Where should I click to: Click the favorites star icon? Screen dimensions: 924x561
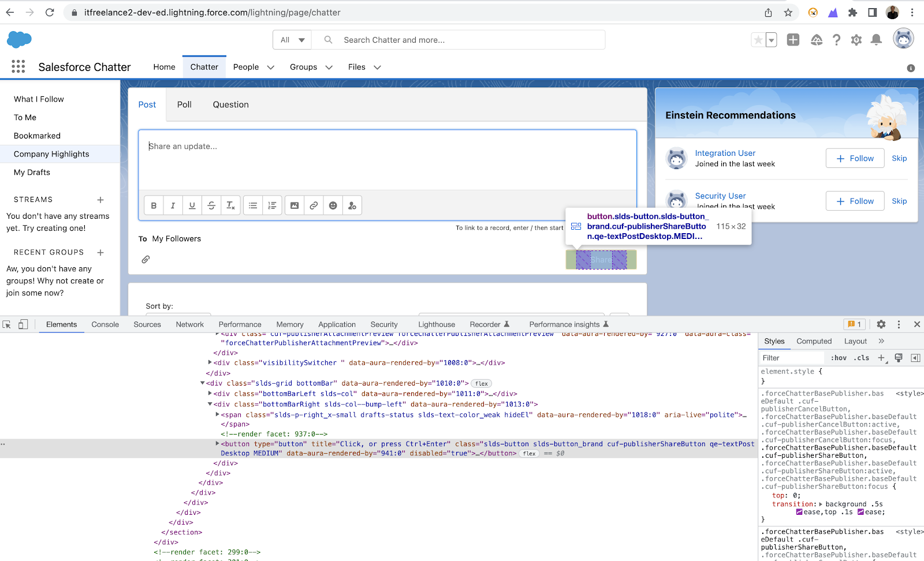tap(758, 40)
